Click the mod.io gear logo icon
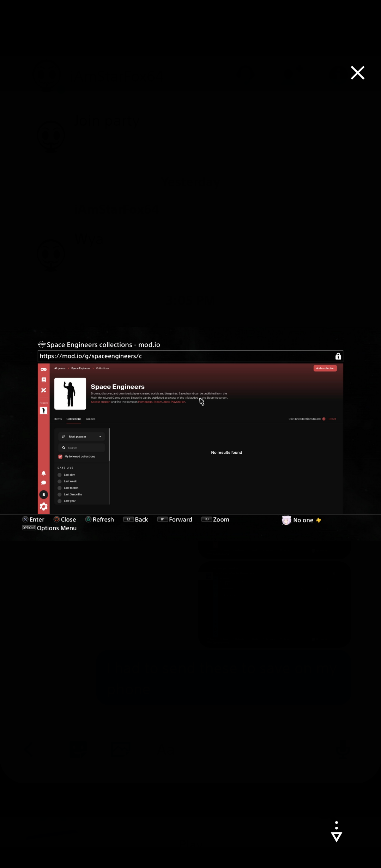The width and height of the screenshot is (381, 868). point(43,507)
